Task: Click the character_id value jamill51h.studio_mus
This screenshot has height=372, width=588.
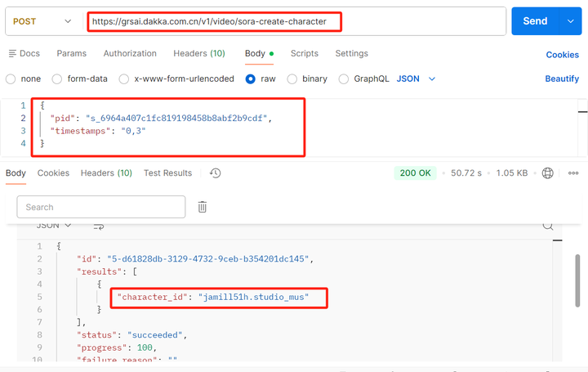Action: (x=253, y=297)
